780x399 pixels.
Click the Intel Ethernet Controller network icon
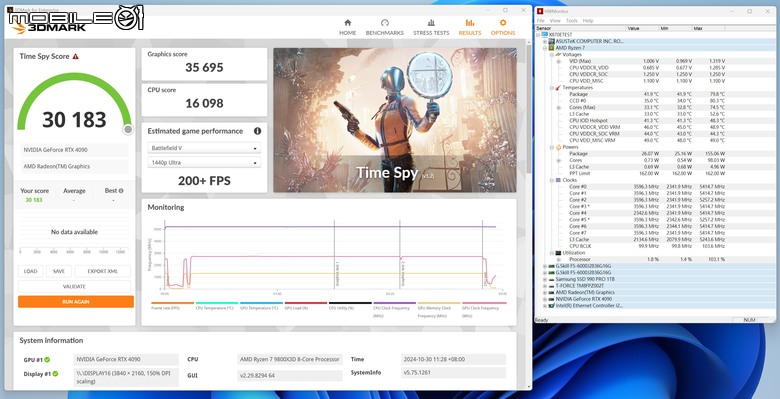[x=551, y=305]
